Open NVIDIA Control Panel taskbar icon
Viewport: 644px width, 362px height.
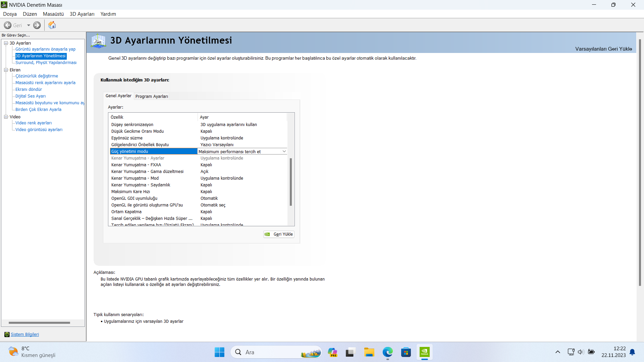click(x=424, y=352)
